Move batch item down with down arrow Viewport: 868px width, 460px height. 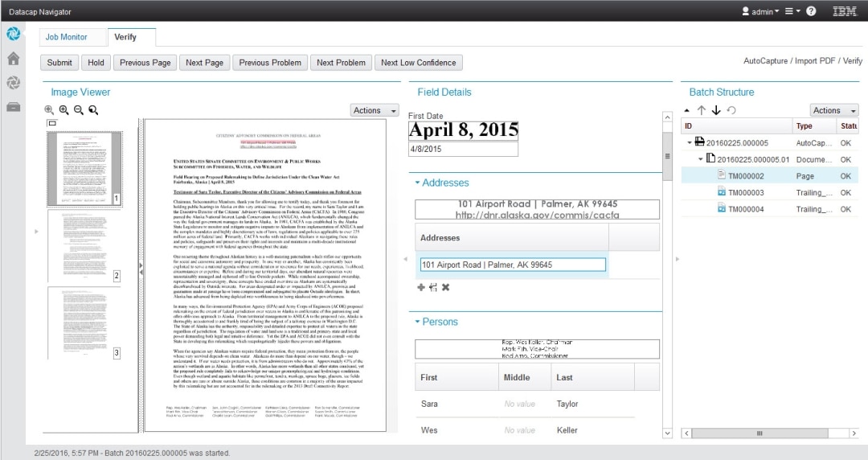[x=716, y=110]
